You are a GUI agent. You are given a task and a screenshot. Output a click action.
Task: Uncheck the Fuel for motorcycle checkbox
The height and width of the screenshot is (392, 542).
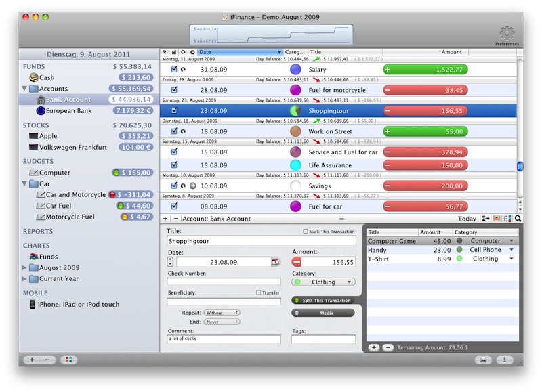[174, 90]
